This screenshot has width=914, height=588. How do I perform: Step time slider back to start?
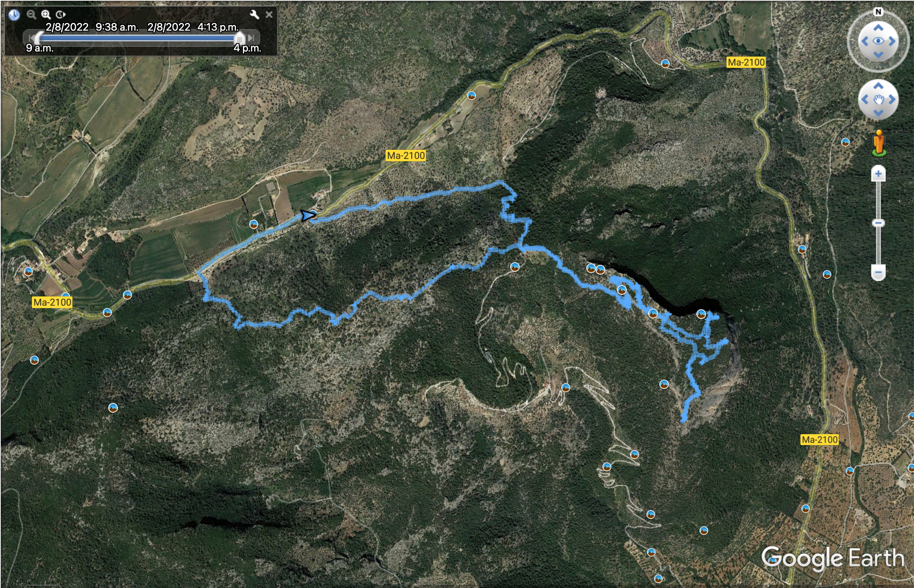[31, 38]
